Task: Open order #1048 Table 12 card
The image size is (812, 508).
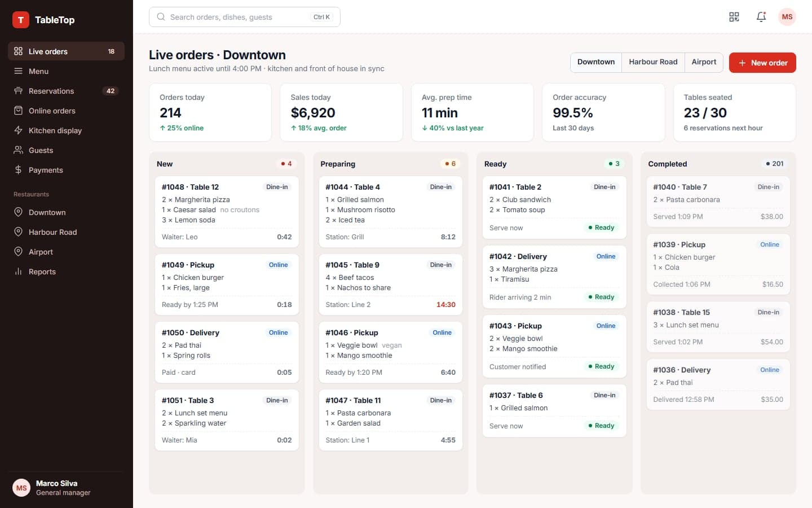Action: 227,212
